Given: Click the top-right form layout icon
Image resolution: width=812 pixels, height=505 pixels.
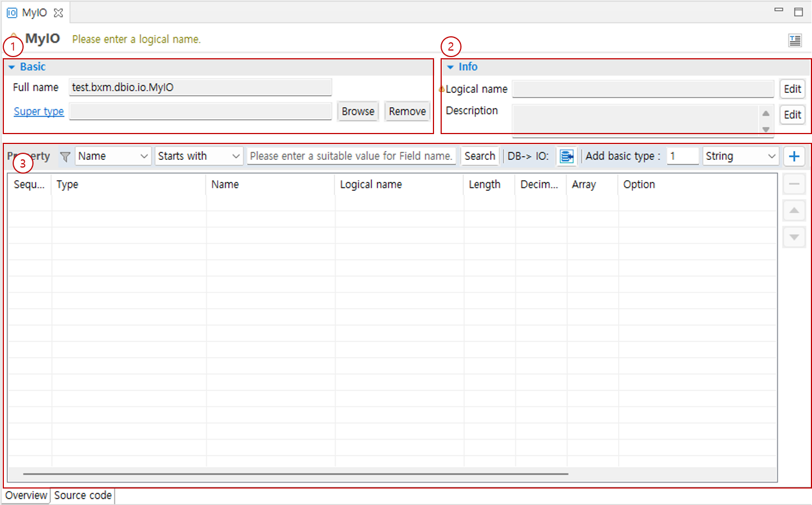Looking at the screenshot, I should [794, 40].
